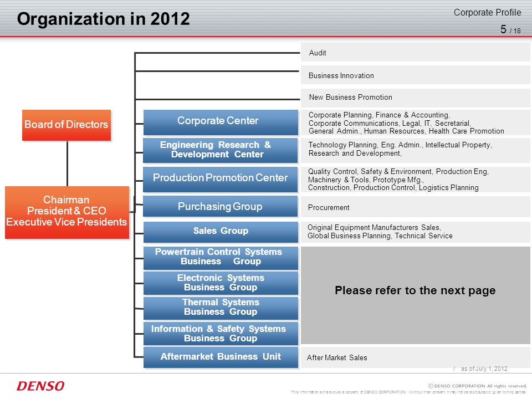Click the DENSO logo in the footer
Image resolution: width=532 pixels, height=399 pixels.
pyautogui.click(x=40, y=386)
